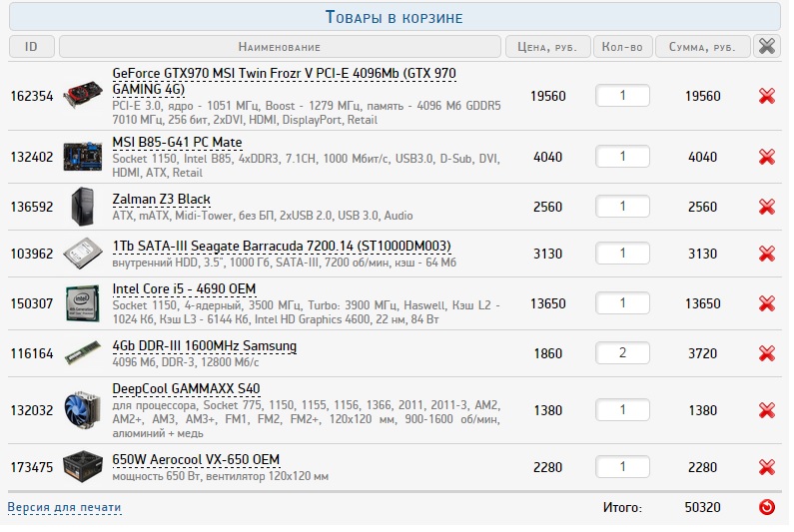Screen dimensions: 794x532
Task: Remove 650W Aerocool VX-650 OEM item
Action: (767, 467)
